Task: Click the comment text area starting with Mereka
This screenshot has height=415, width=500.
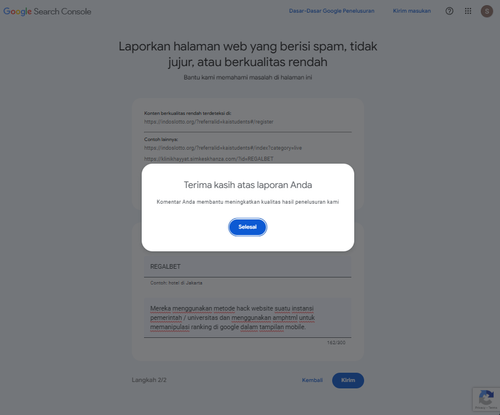Action: (247, 318)
